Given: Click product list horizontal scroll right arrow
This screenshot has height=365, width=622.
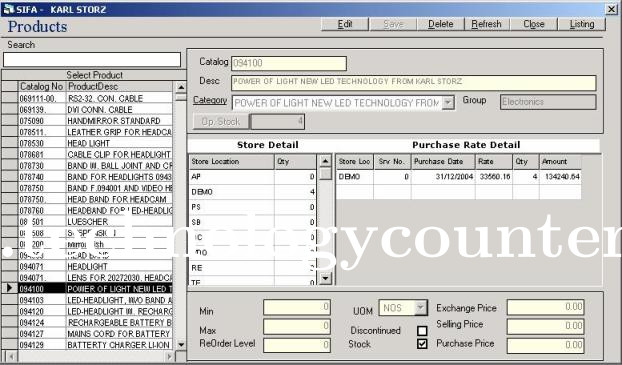Looking at the screenshot, I should tap(169, 356).
